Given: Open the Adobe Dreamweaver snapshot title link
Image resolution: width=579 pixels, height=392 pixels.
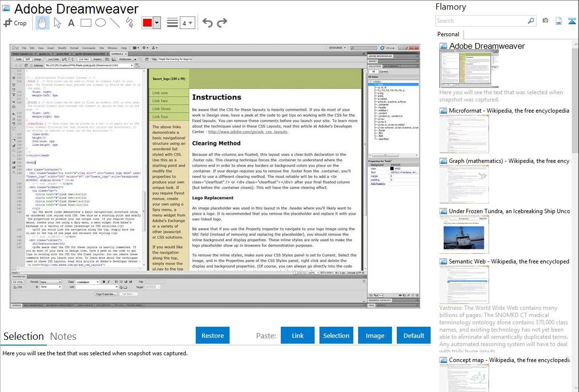Looking at the screenshot, I should [487, 46].
